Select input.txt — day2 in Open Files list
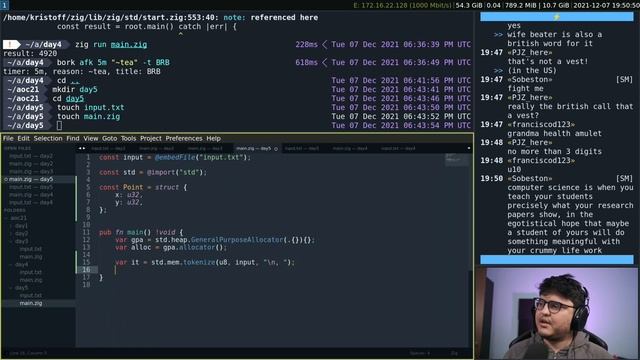Image resolution: width=640 pixels, height=360 pixels. (x=31, y=156)
